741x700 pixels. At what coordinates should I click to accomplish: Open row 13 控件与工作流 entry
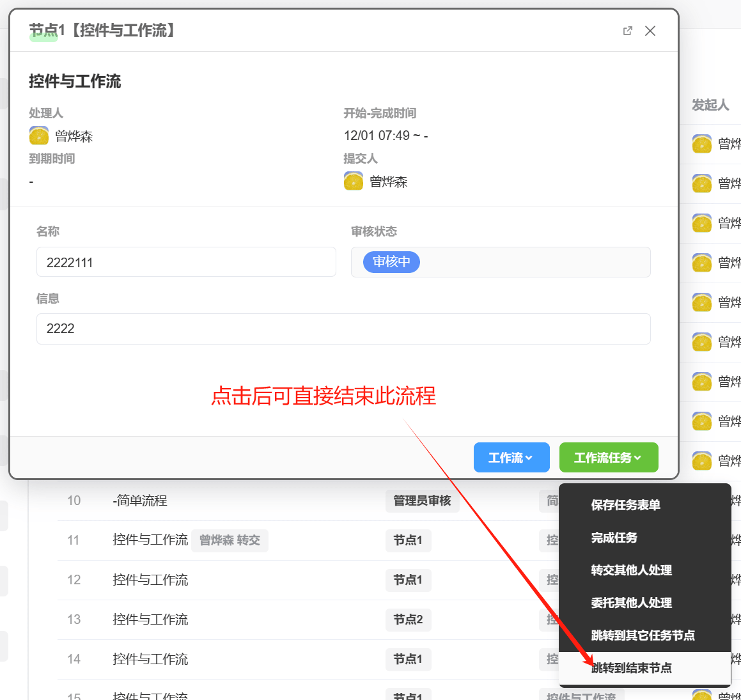pyautogui.click(x=150, y=619)
